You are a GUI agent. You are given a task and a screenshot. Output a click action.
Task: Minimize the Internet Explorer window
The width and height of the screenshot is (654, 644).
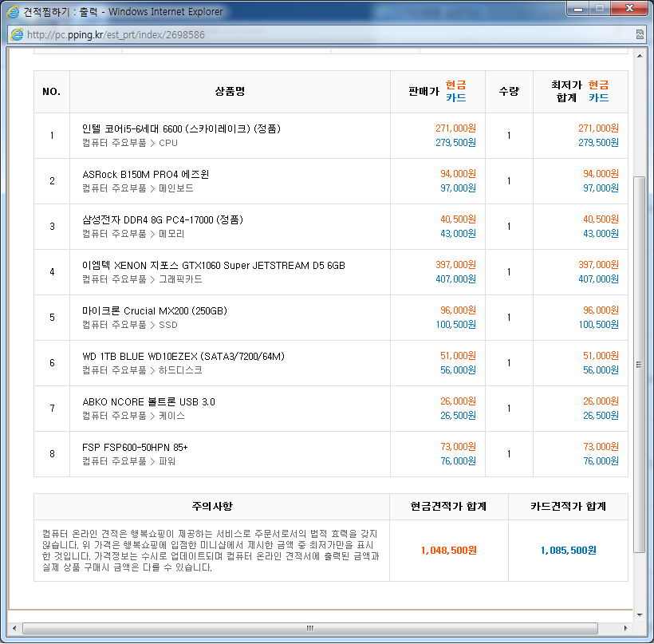click(577, 9)
